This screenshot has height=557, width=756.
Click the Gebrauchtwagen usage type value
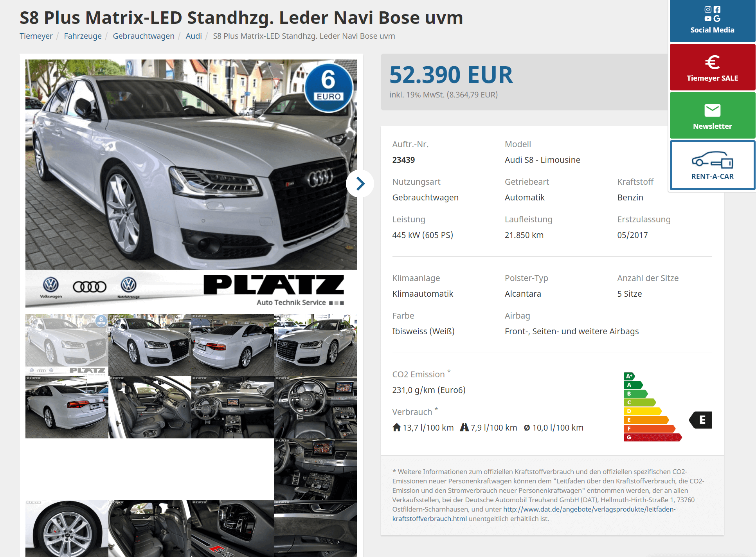[x=425, y=197]
